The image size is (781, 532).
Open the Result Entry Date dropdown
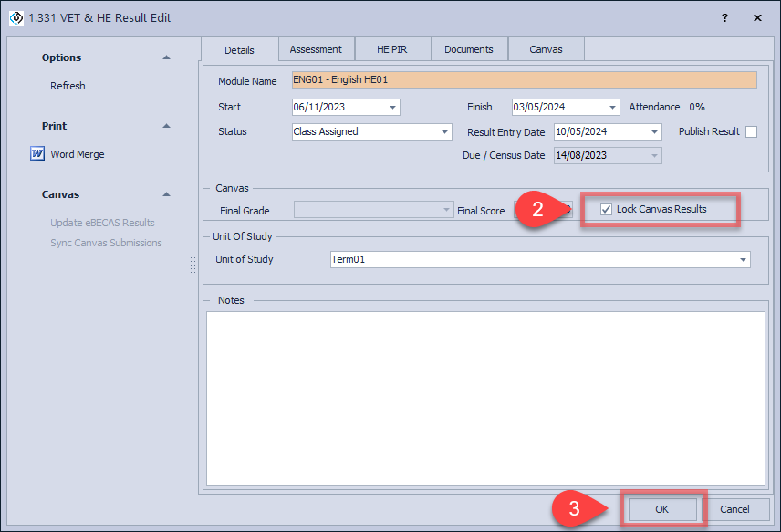tap(654, 132)
